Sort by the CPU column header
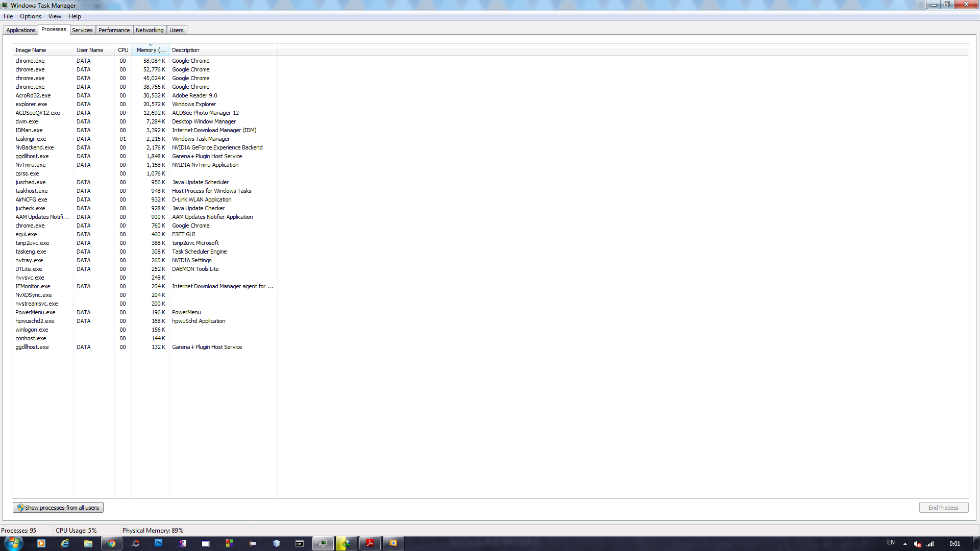 pyautogui.click(x=123, y=50)
